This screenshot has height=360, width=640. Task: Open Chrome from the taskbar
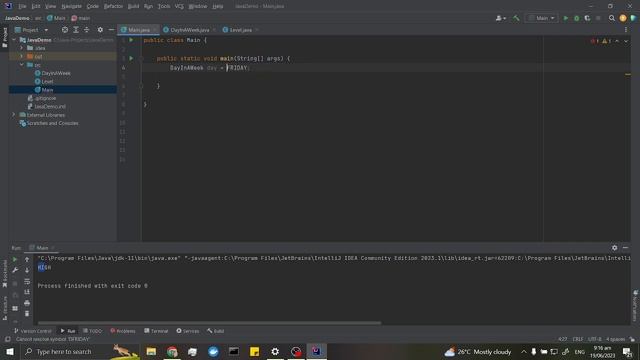coord(172,351)
